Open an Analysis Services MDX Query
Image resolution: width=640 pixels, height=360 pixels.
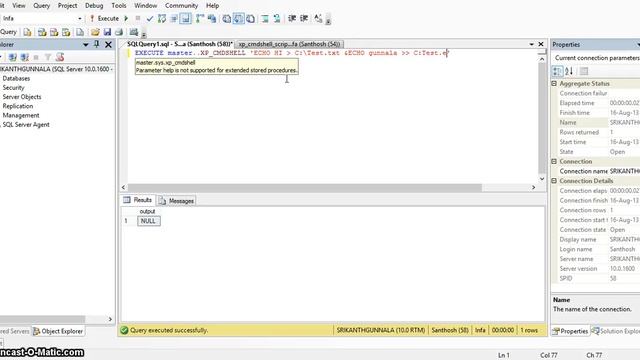pyautogui.click(x=42, y=32)
